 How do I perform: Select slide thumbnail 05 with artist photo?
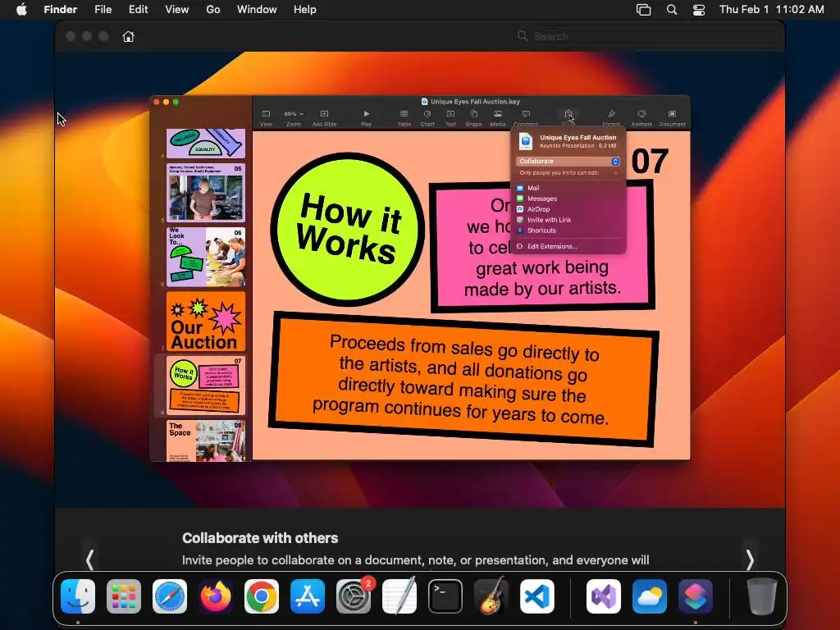[x=206, y=193]
